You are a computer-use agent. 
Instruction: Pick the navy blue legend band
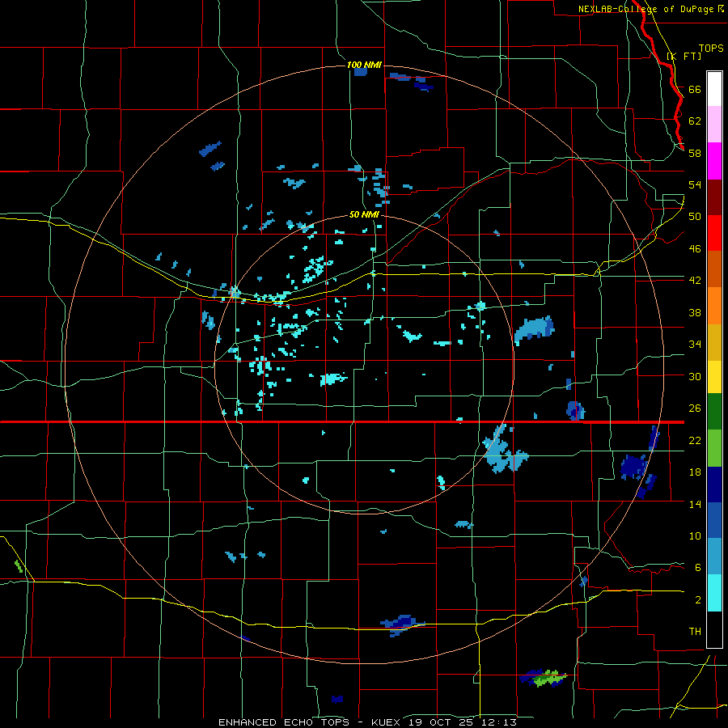714,485
